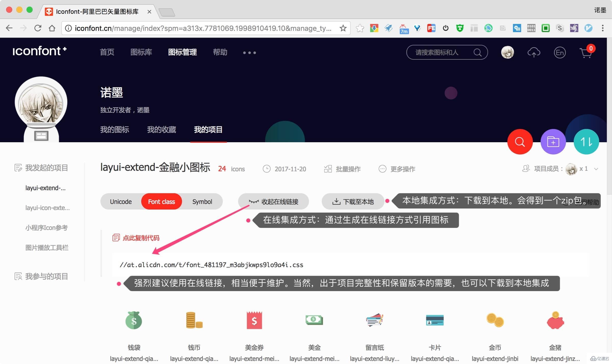Select the 钱币 coin stack icon
Viewport: 612px width, 364px height.
click(x=194, y=320)
